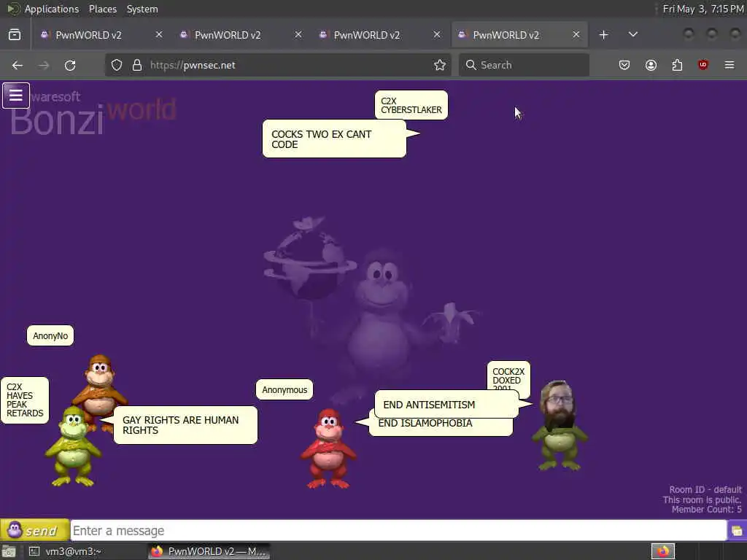Click the PwnWORLD v2 taskbar window button

[x=209, y=551]
